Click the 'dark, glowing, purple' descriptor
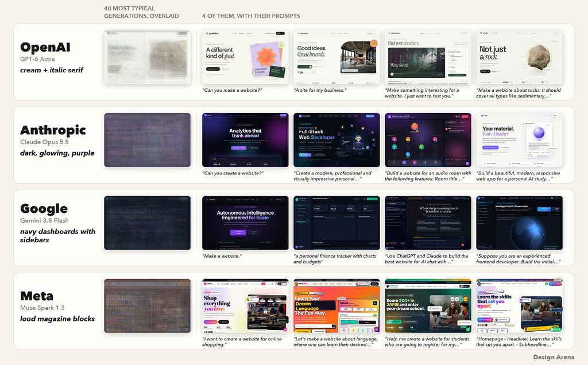The height and width of the screenshot is (365, 588). coord(57,153)
